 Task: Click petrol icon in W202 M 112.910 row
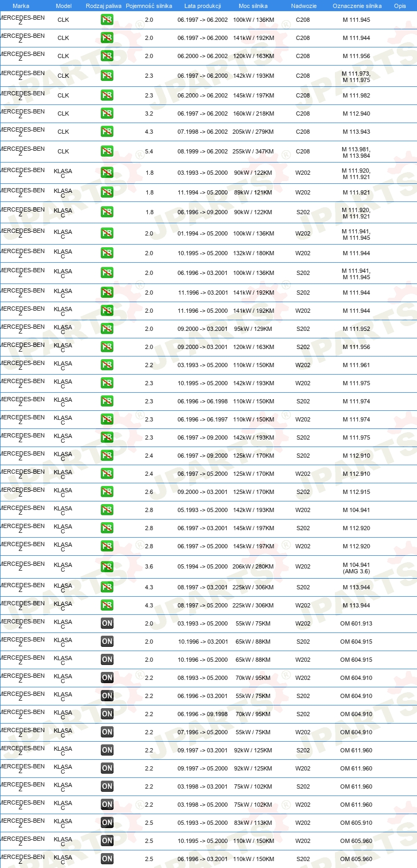coord(107,474)
